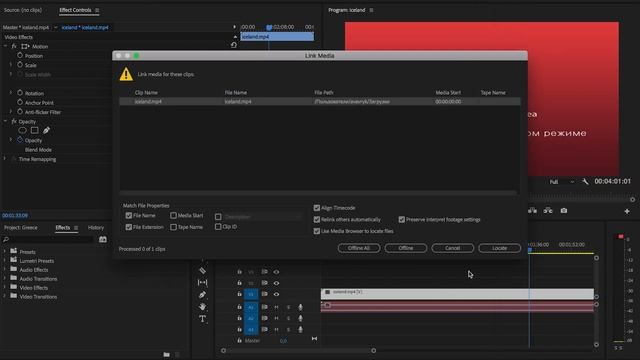Toggle animation stopwatch for Rotation
This screenshot has height=360, width=640.
point(20,93)
